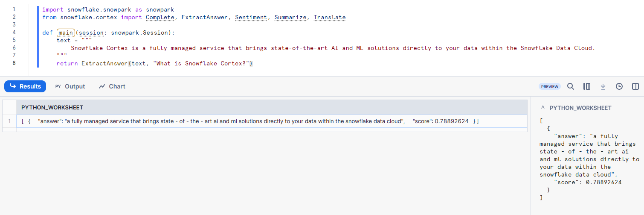This screenshot has height=215, width=644.
Task: Click the PREVIEW badge
Action: (550, 86)
